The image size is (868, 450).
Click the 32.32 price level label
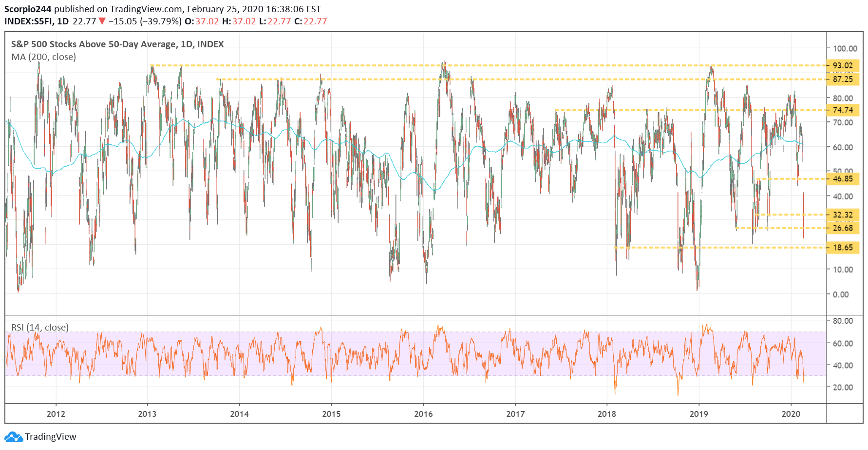(x=843, y=215)
